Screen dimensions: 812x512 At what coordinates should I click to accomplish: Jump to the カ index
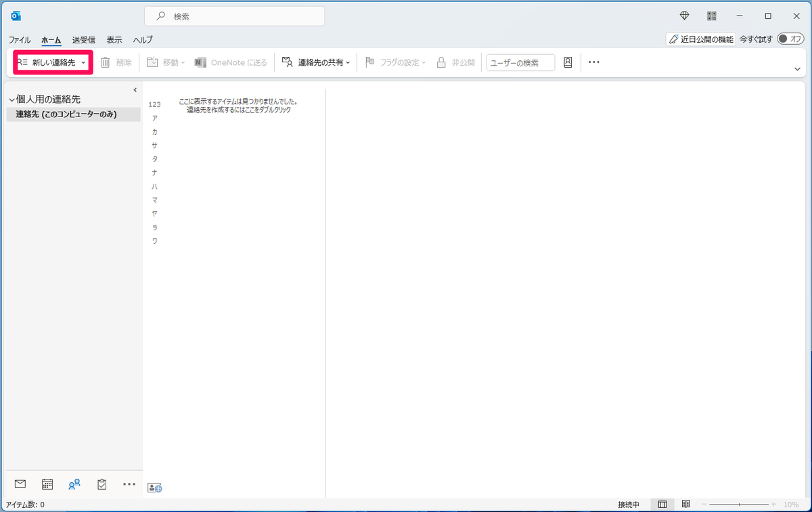[154, 131]
